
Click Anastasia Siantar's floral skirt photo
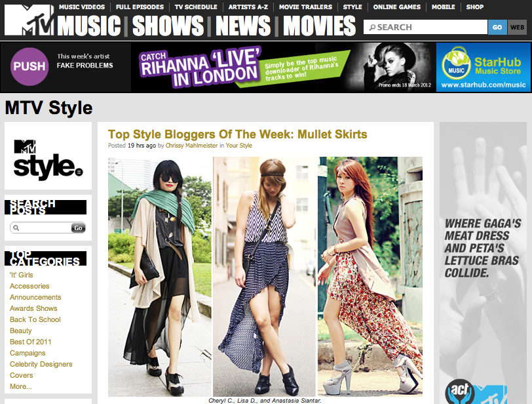[x=370, y=277]
